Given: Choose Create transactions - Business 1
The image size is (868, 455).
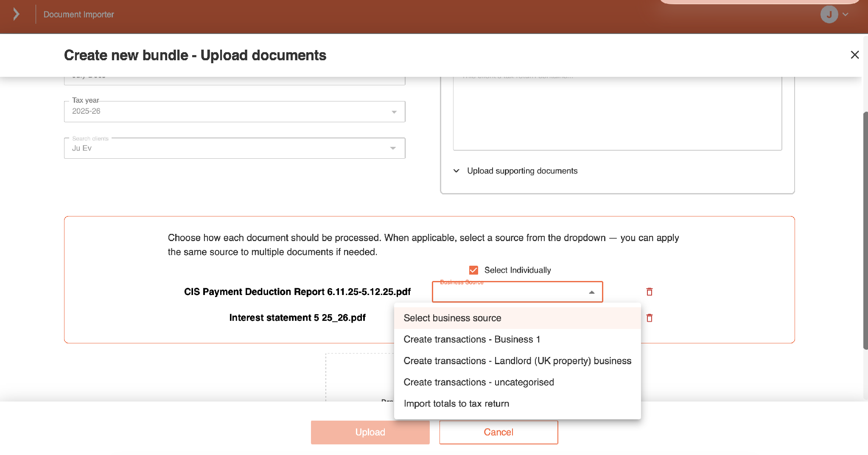Looking at the screenshot, I should [x=517, y=340].
